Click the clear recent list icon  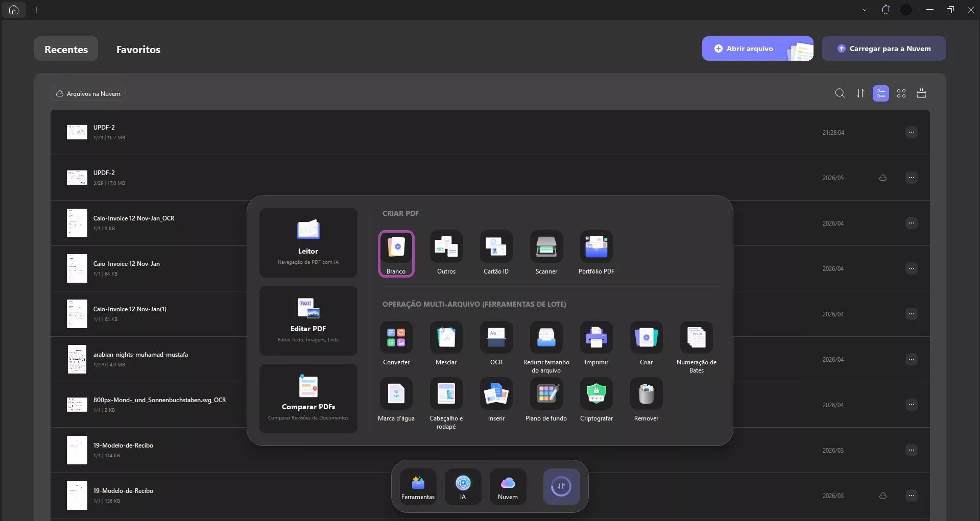[x=922, y=93]
